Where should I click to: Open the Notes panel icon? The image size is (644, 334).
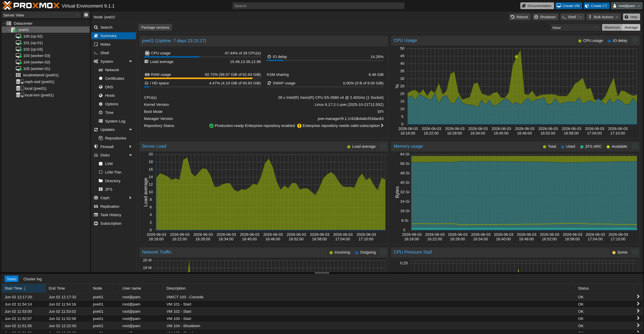point(96,44)
